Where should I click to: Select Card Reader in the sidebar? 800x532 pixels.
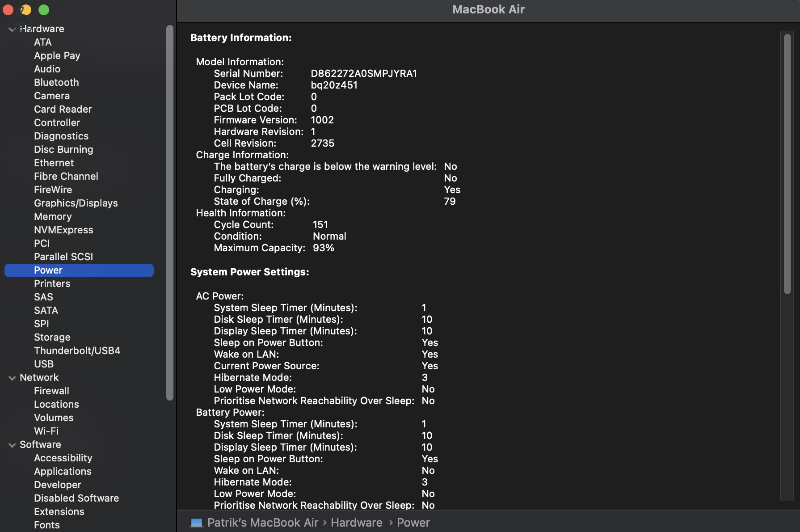pyautogui.click(x=63, y=109)
